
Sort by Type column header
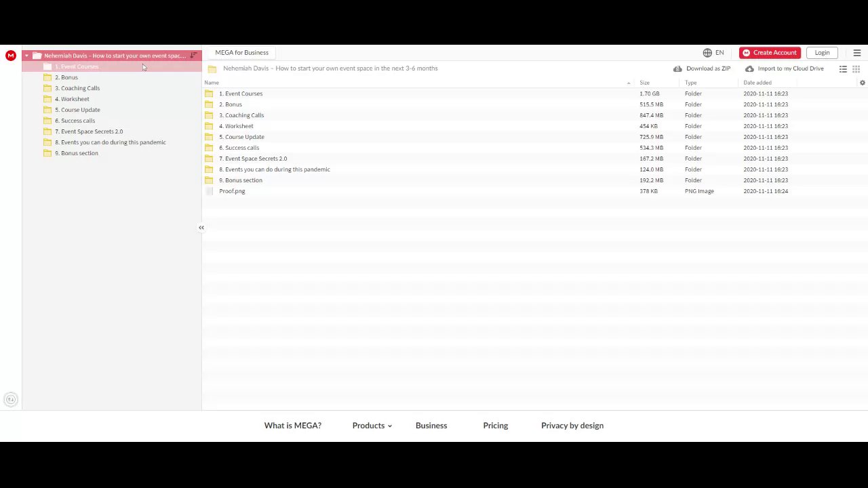point(690,83)
